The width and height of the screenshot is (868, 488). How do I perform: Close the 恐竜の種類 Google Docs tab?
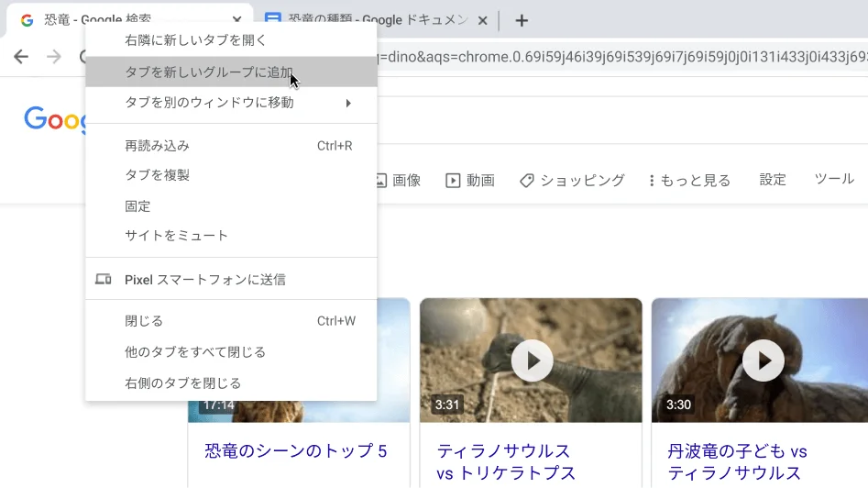coord(482,20)
